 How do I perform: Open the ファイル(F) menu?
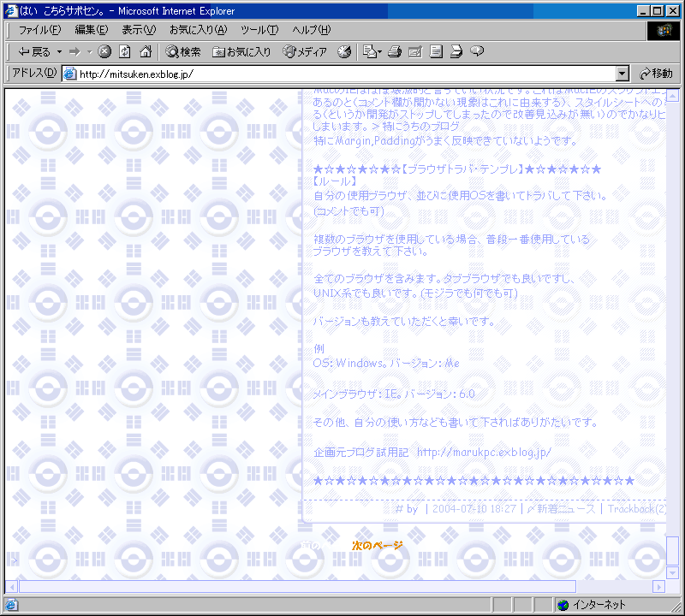click(39, 30)
